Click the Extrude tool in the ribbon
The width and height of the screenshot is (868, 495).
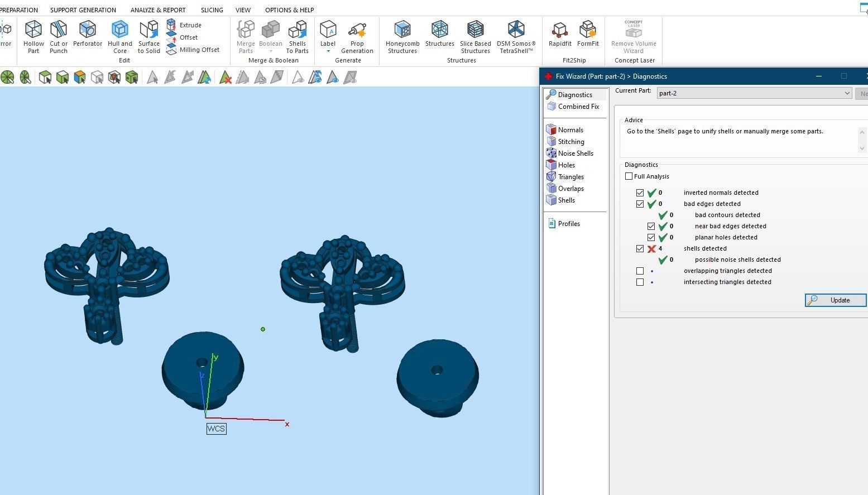tap(184, 25)
